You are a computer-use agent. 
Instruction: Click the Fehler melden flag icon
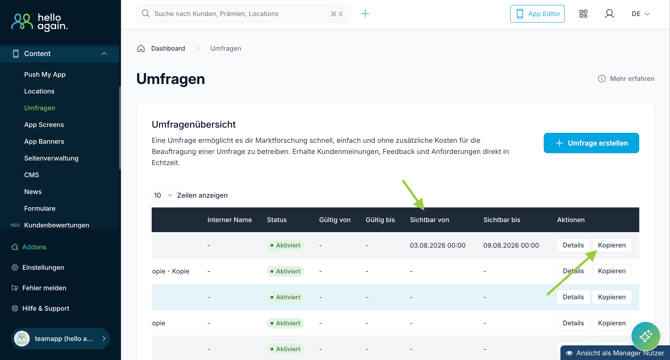point(15,288)
